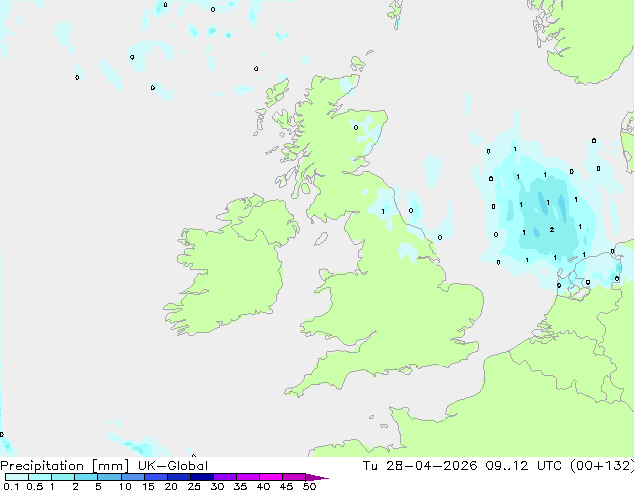The width and height of the screenshot is (634, 490).
Task: Click the 'Tu 28-04-2026' date text
Action: click(420, 466)
